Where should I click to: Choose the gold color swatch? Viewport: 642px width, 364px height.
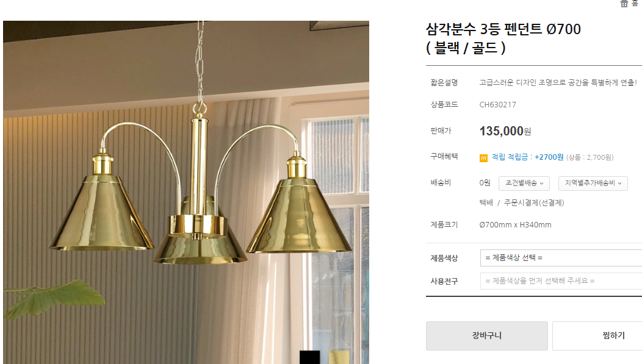point(339,357)
